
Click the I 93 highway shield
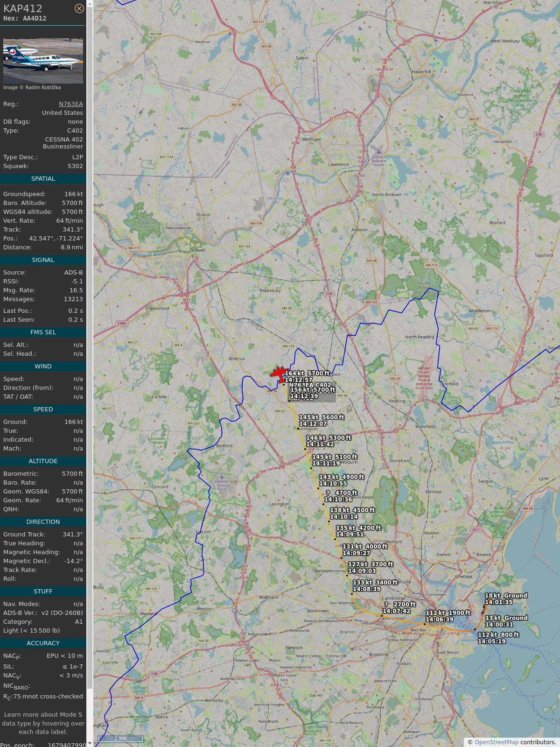click(329, 294)
